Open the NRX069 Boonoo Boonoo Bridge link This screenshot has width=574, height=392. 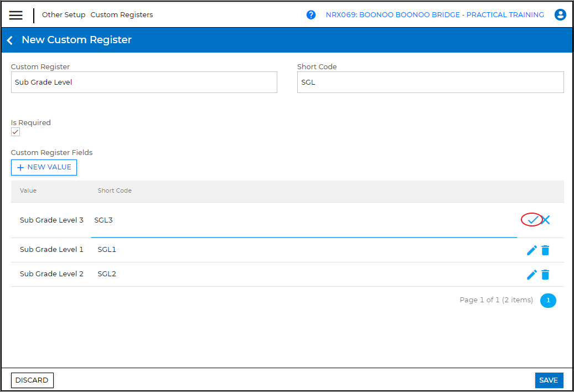[x=433, y=14]
